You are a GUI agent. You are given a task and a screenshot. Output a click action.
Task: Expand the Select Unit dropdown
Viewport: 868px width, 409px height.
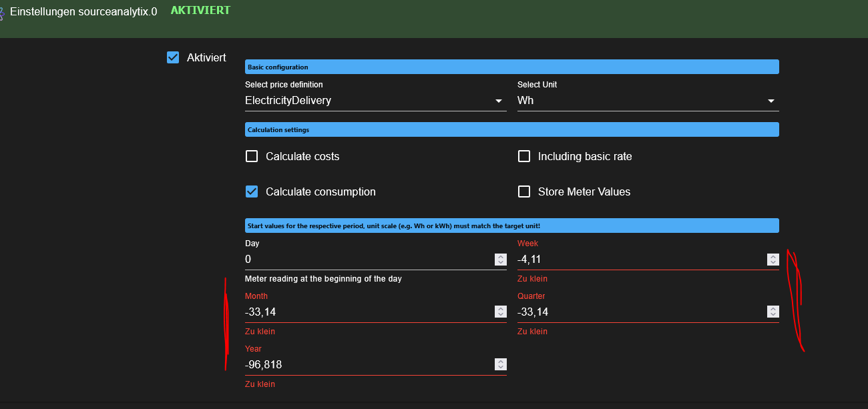click(648, 101)
